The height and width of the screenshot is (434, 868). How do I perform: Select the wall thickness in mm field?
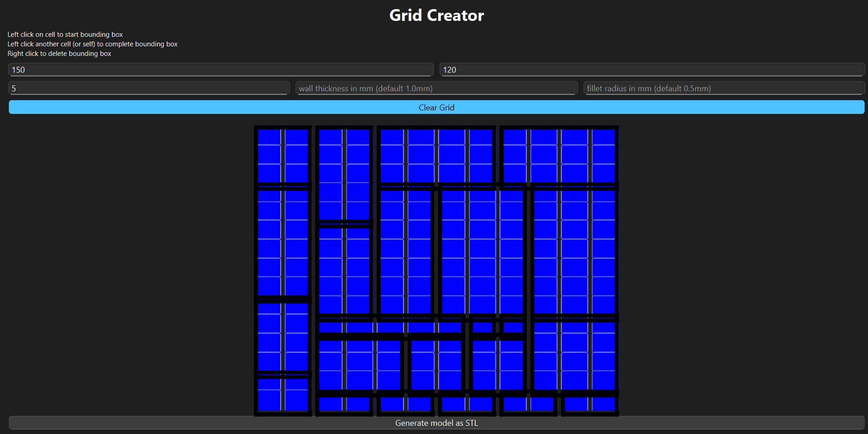point(436,88)
